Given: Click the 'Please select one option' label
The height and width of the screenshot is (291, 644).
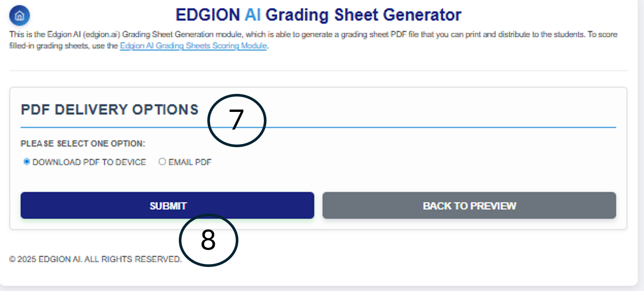Looking at the screenshot, I should pos(83,144).
